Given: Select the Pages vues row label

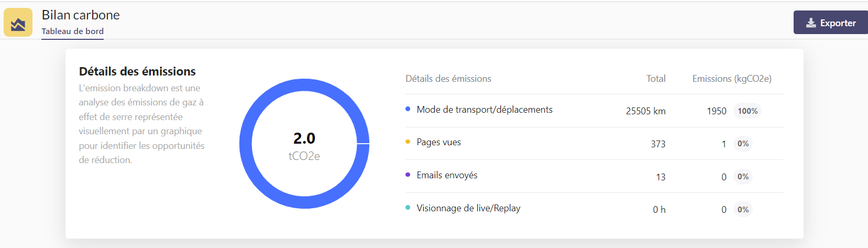Looking at the screenshot, I should pos(438,142).
